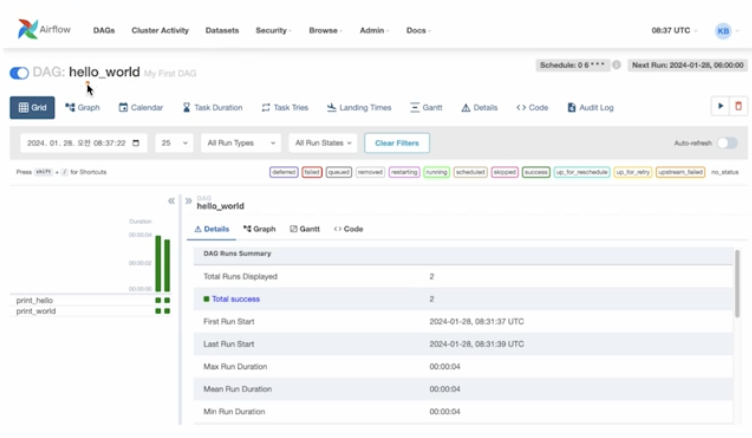Open the top Code view
This screenshot has height=438, width=752.
point(532,107)
